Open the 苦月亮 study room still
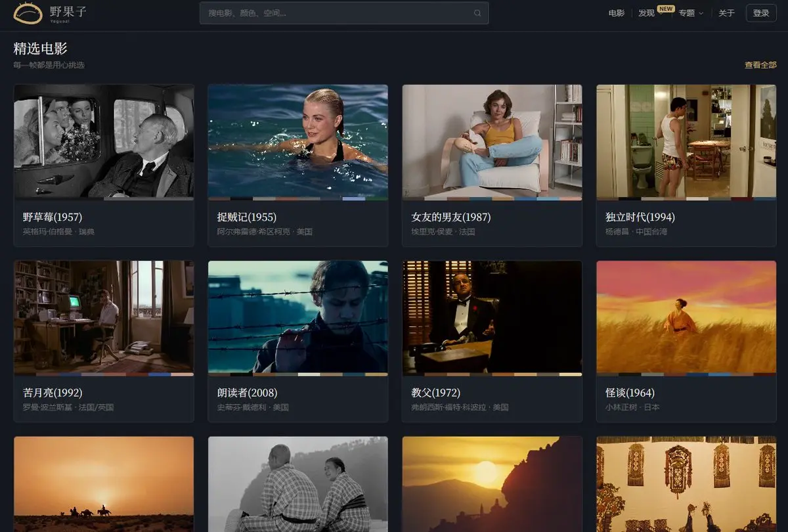Viewport: 788px width, 532px height. coord(104,317)
